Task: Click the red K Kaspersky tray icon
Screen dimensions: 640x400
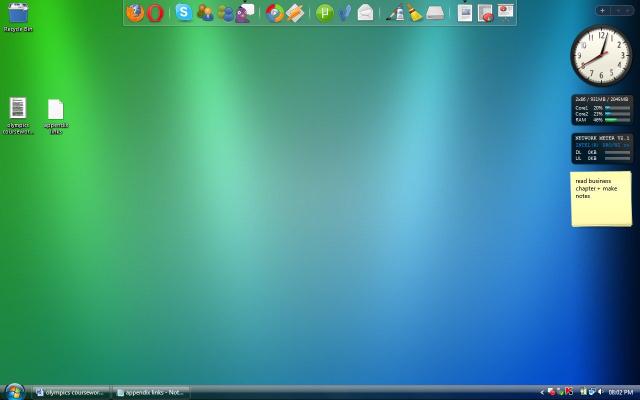Action: click(x=569, y=392)
